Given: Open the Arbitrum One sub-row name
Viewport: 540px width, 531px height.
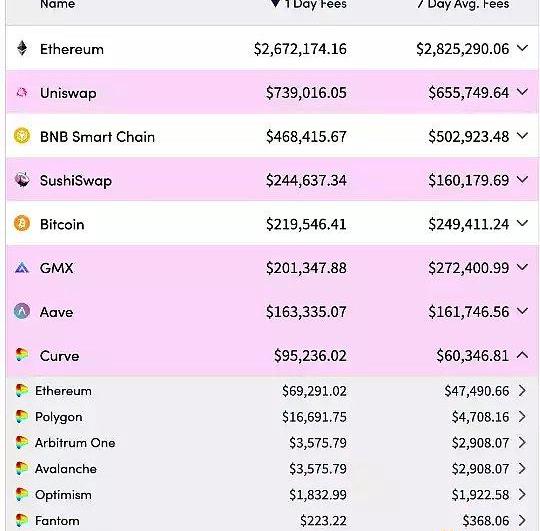Looking at the screenshot, I should click(75, 443).
